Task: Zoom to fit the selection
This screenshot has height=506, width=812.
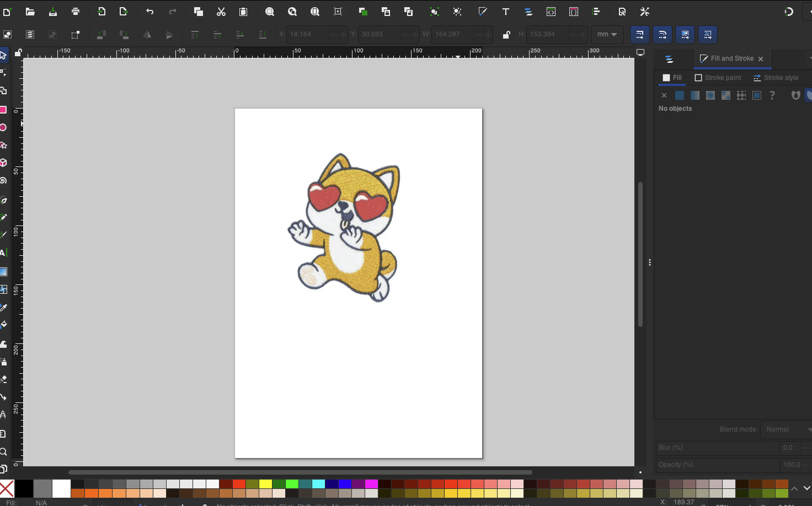Action: click(270, 12)
